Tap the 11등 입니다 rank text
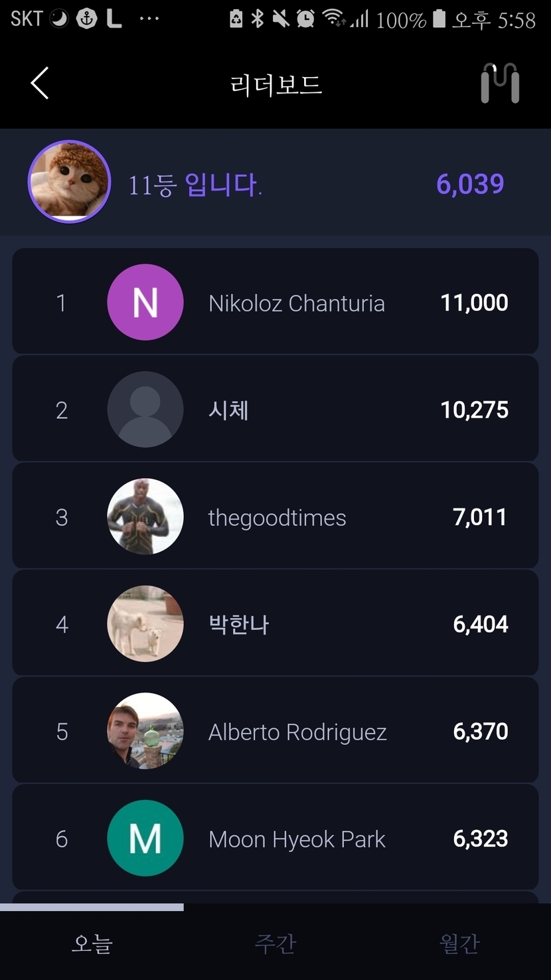Image resolution: width=551 pixels, height=980 pixels. [195, 185]
